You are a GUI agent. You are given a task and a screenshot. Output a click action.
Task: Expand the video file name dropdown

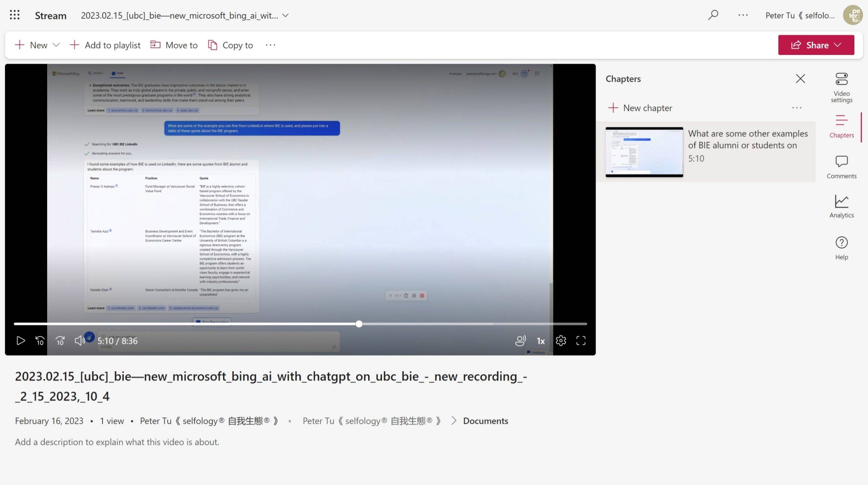click(x=285, y=15)
